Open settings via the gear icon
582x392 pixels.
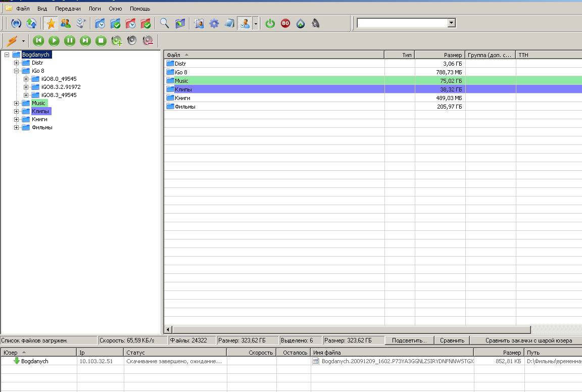(214, 23)
